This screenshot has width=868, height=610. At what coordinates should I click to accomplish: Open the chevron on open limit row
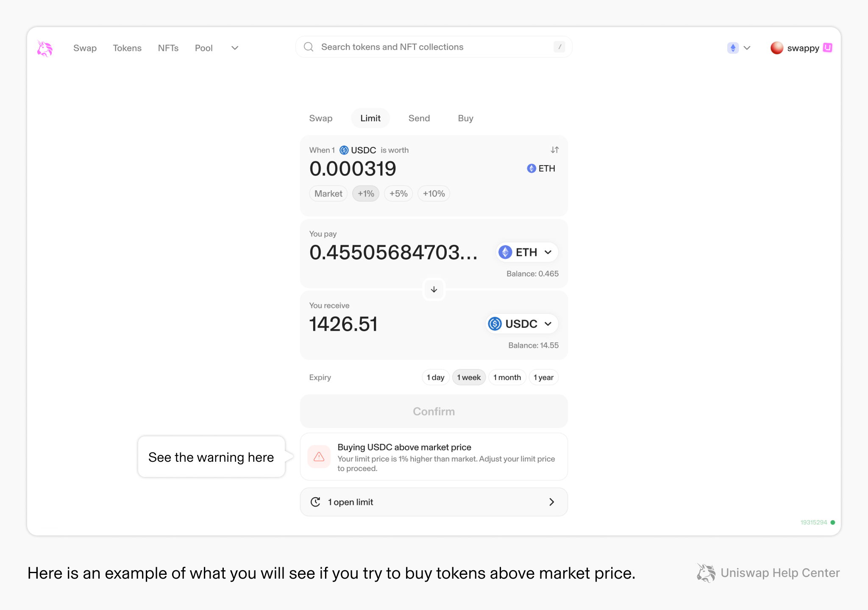[551, 502]
